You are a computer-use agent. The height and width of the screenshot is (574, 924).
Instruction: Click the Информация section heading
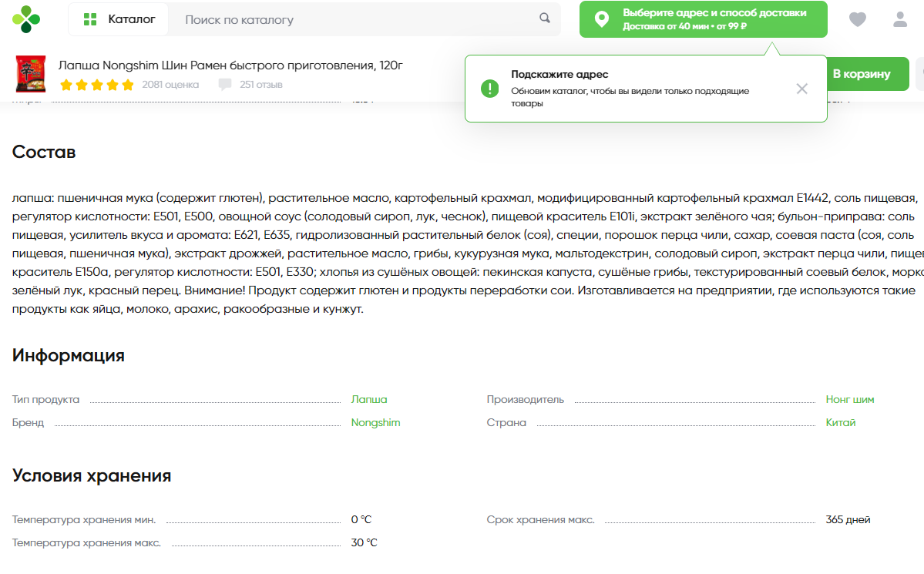tap(69, 355)
